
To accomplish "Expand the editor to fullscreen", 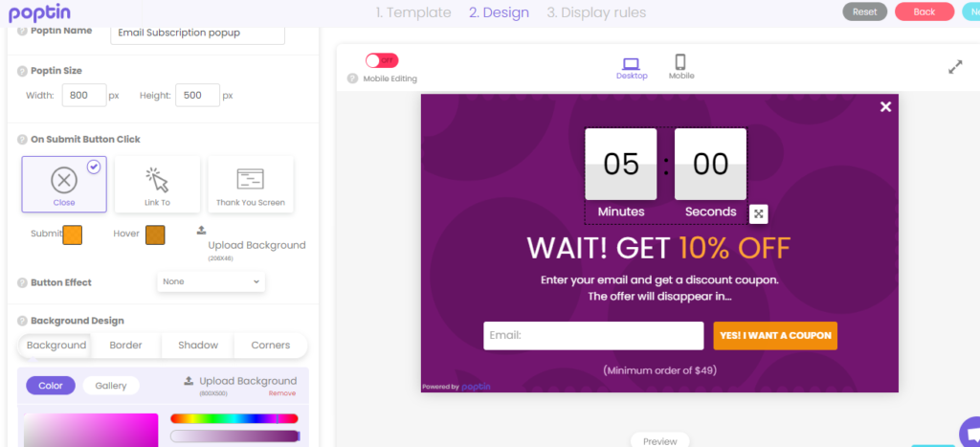I will [x=955, y=67].
